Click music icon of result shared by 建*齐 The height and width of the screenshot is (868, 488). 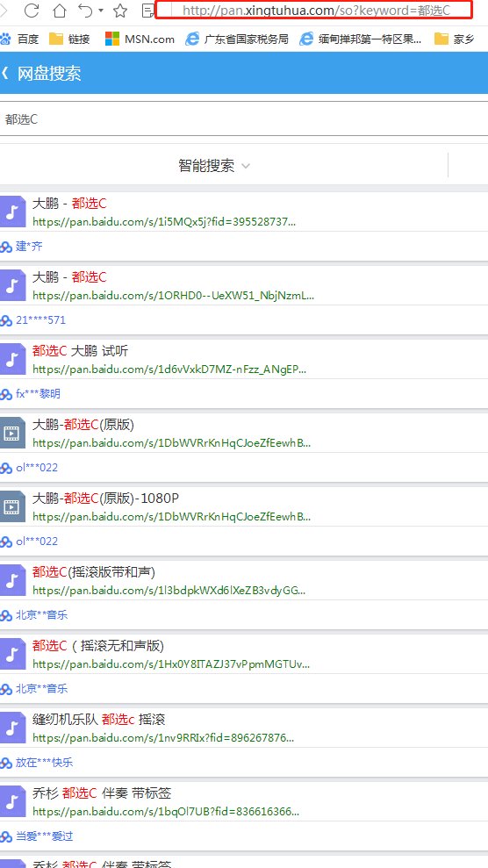12,212
